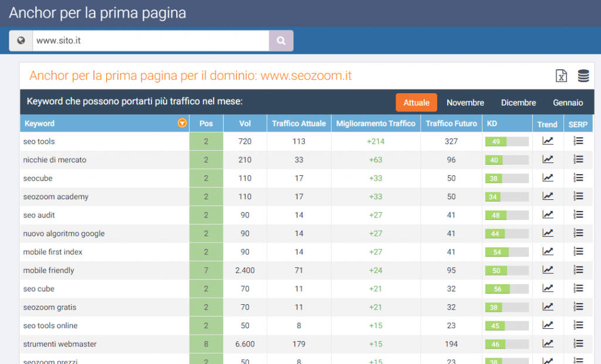Viewport: 601px width, 364px height.
Task: Open trend chart for seocube
Action: point(548,178)
